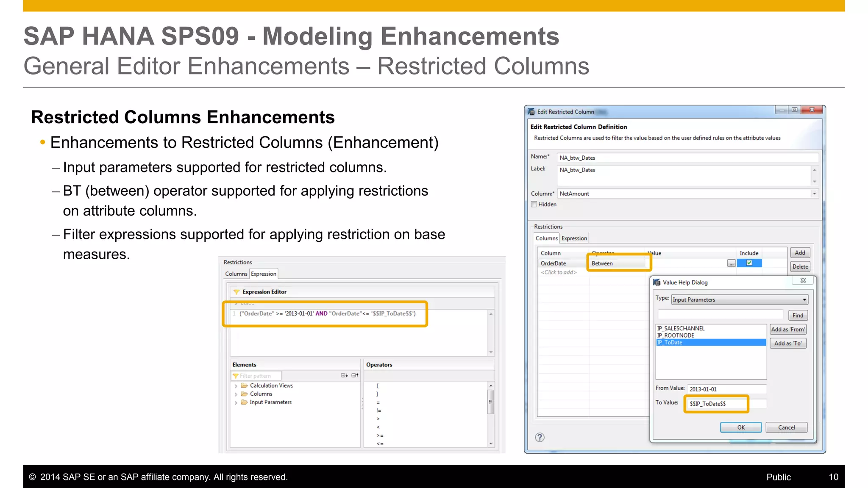Click the Add restriction button
This screenshot has height=488, width=868.
(800, 253)
